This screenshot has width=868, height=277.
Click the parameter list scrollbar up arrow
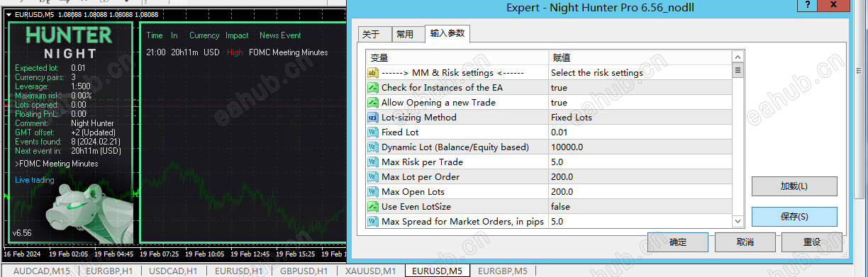coord(738,57)
